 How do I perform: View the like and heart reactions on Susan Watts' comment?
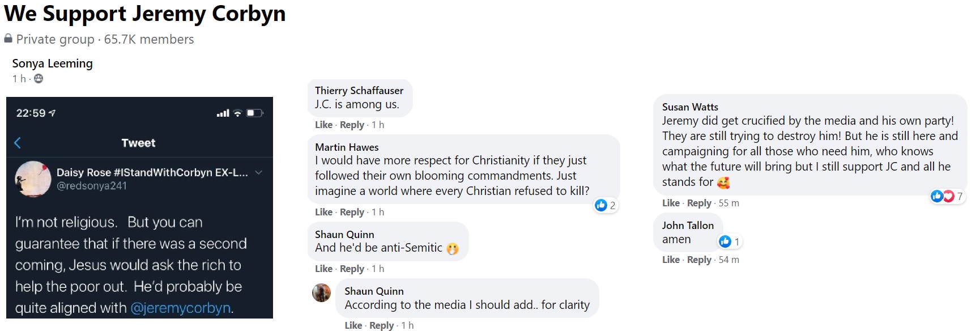click(x=946, y=196)
